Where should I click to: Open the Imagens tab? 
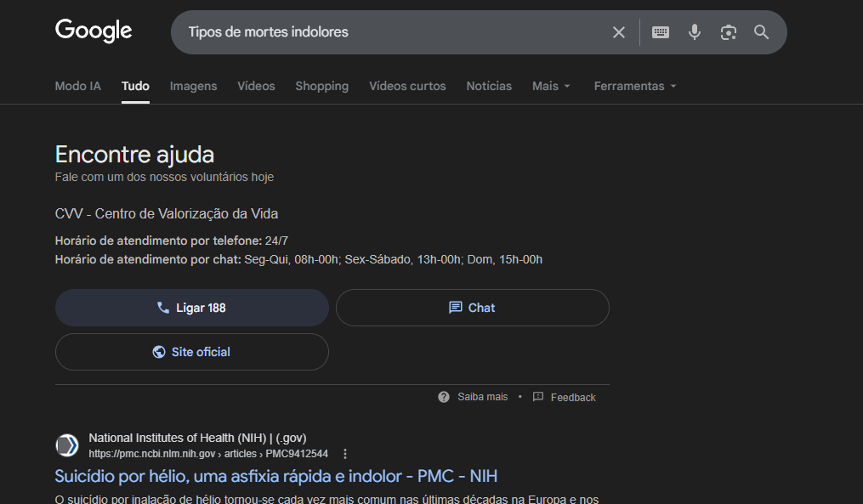193,86
